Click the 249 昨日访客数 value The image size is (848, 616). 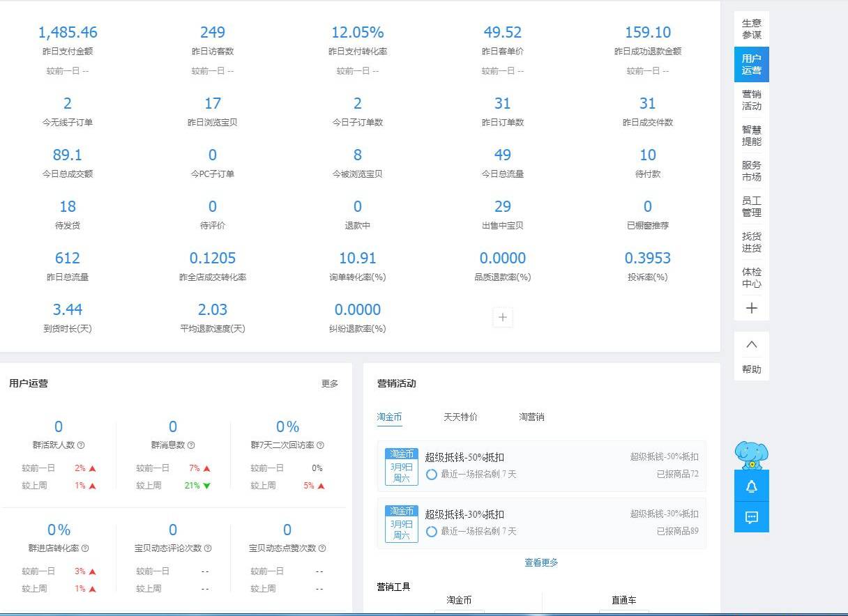coord(213,32)
